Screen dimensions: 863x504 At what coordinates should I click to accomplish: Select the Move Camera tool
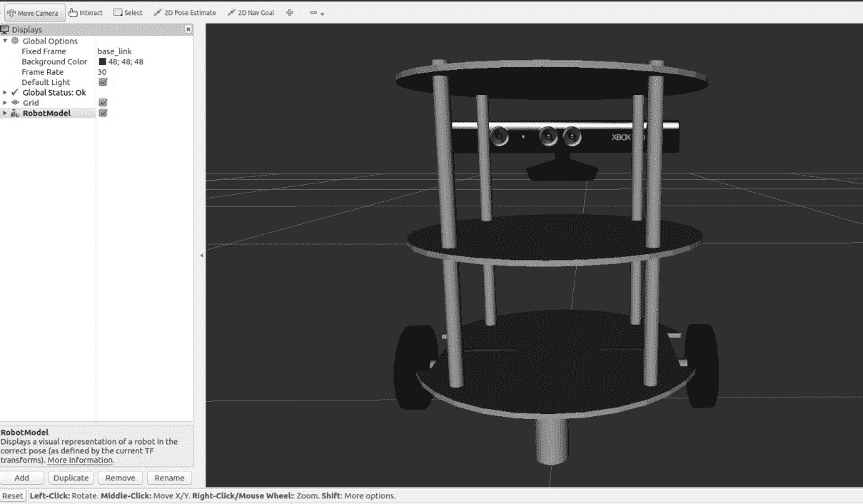33,13
